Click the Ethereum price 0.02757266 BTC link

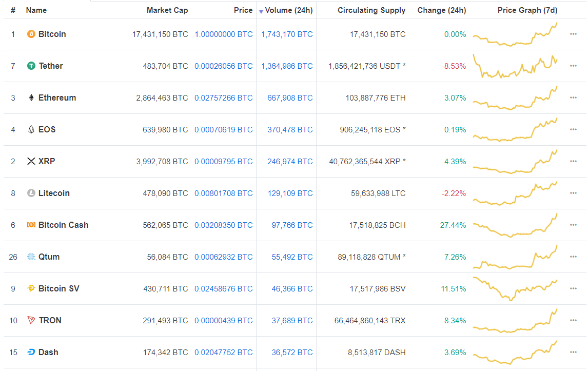point(223,98)
